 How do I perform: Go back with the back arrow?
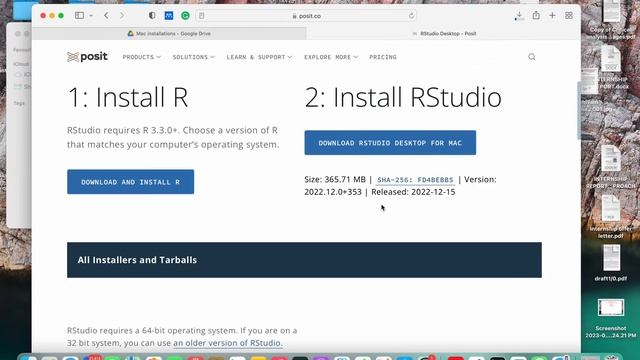coord(106,16)
